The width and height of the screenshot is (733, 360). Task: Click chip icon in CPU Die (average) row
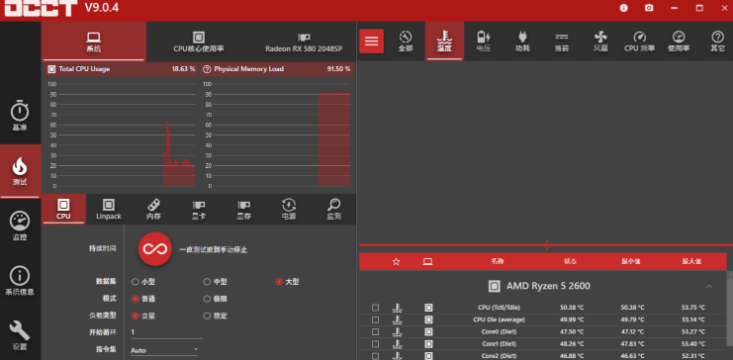click(x=429, y=320)
